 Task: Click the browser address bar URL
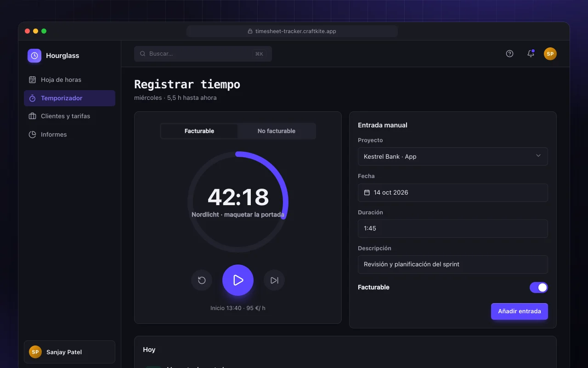296,31
